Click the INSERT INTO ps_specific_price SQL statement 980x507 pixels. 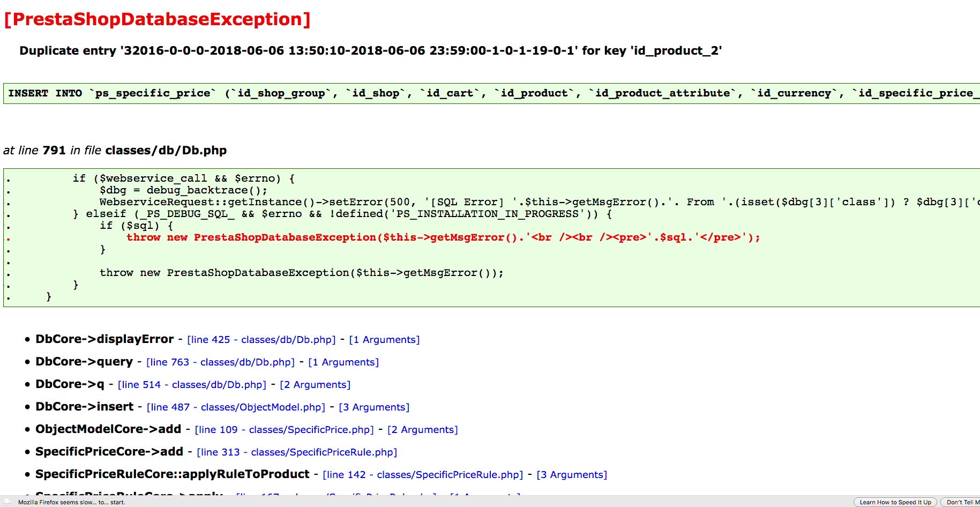(x=491, y=93)
